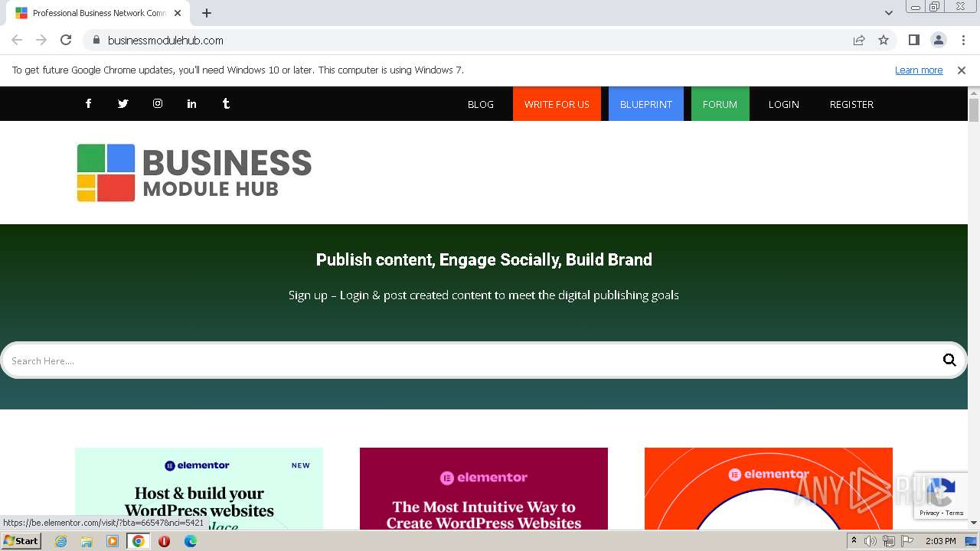
Task: Click the Chrome taskbar icon
Action: [x=139, y=541]
